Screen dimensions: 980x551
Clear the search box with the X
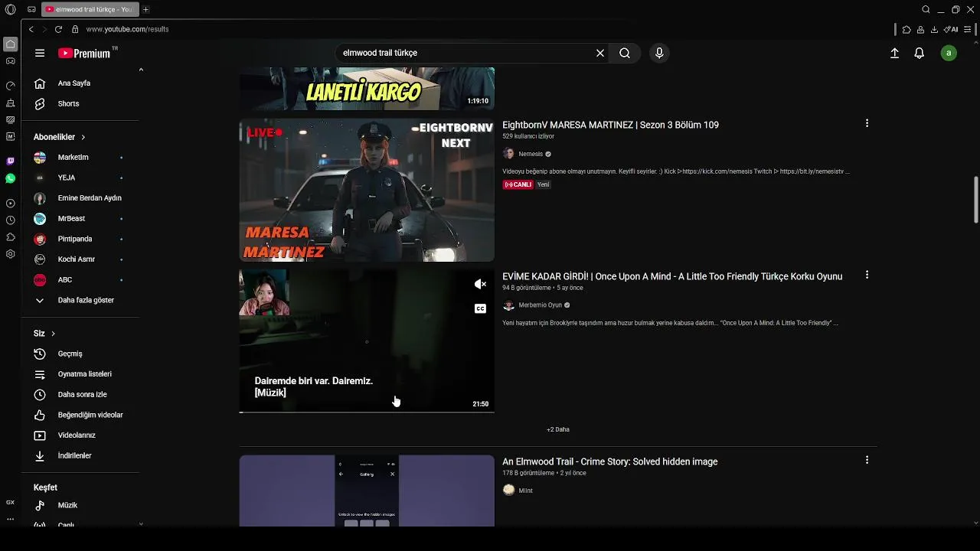(x=600, y=53)
